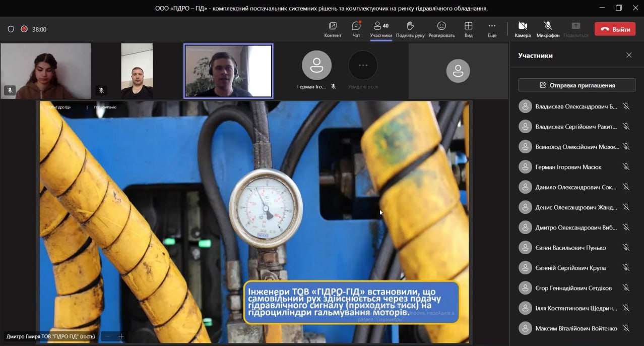Close the Участники side panel

click(629, 55)
